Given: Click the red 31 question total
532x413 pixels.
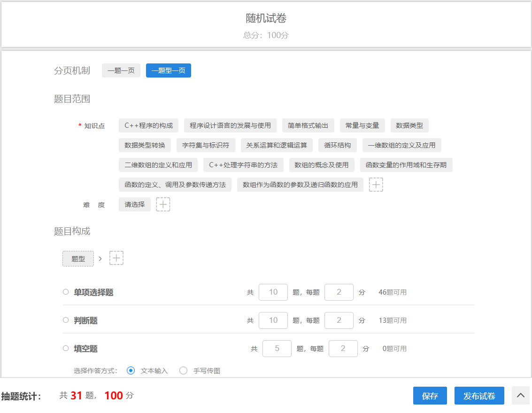Looking at the screenshot, I should point(77,395).
